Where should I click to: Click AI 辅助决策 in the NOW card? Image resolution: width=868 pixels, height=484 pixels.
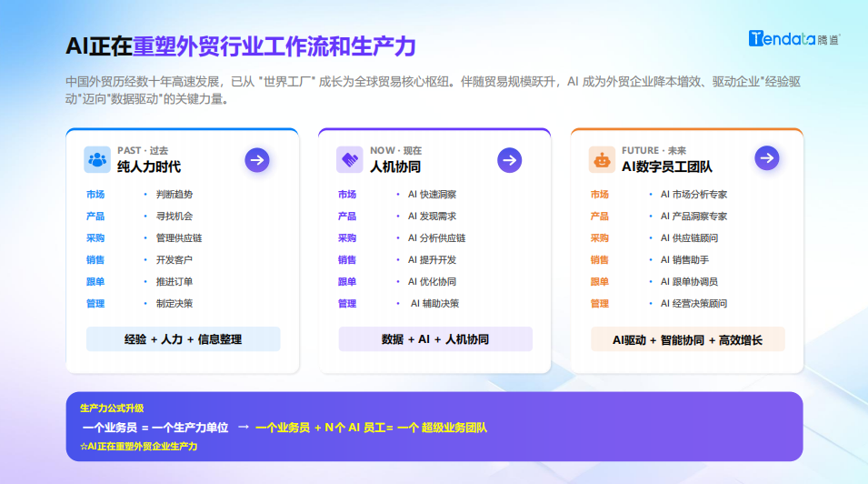point(435,303)
